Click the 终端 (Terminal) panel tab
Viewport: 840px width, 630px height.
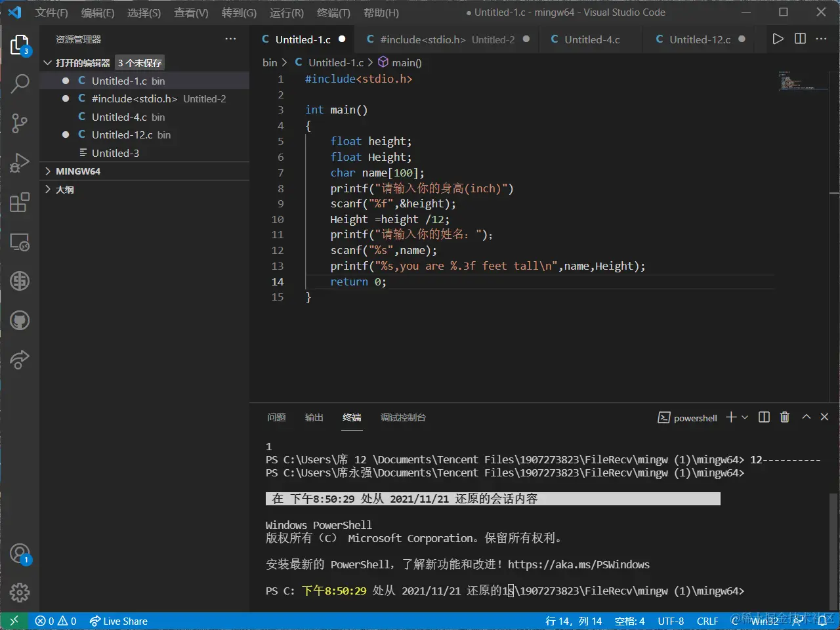click(352, 417)
